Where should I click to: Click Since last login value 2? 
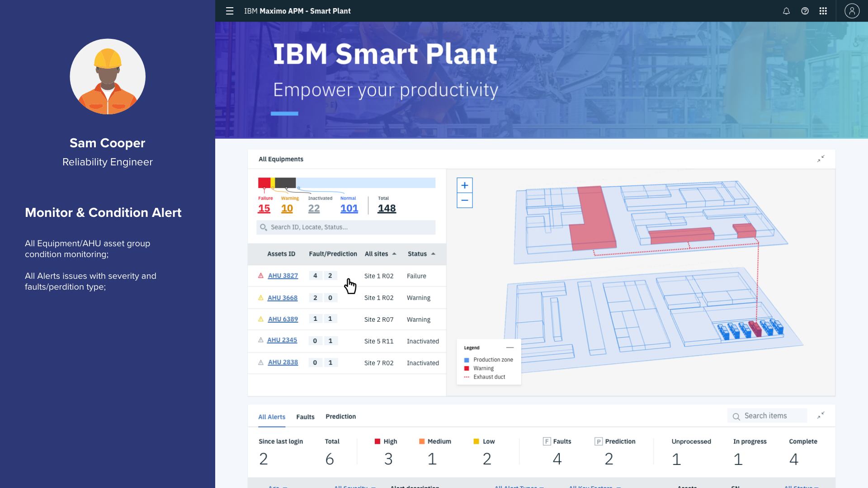[x=264, y=459]
